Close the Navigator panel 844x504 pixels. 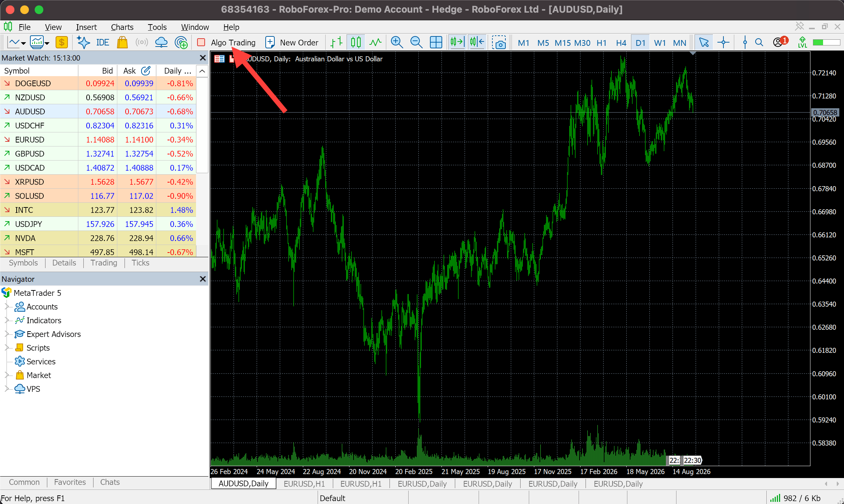pyautogui.click(x=203, y=279)
